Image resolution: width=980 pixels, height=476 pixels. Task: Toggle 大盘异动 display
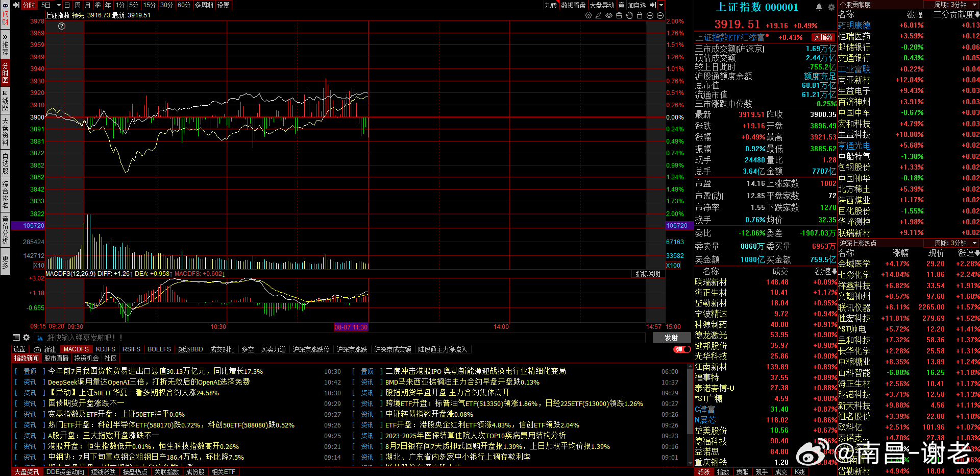[x=602, y=5]
